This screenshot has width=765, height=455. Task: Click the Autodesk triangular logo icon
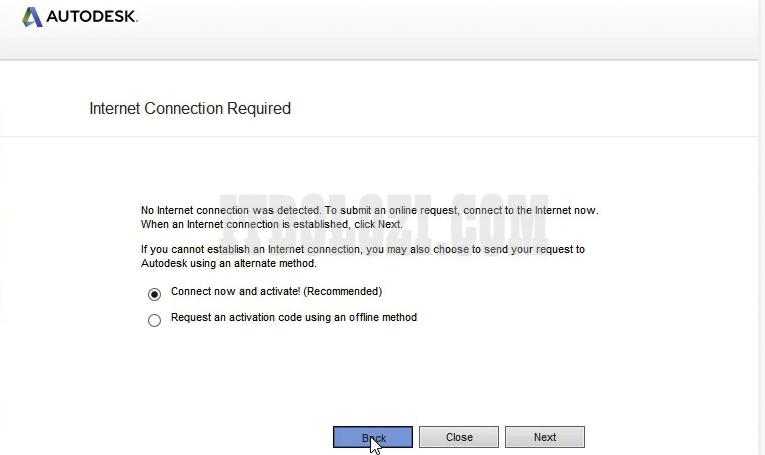pos(32,17)
